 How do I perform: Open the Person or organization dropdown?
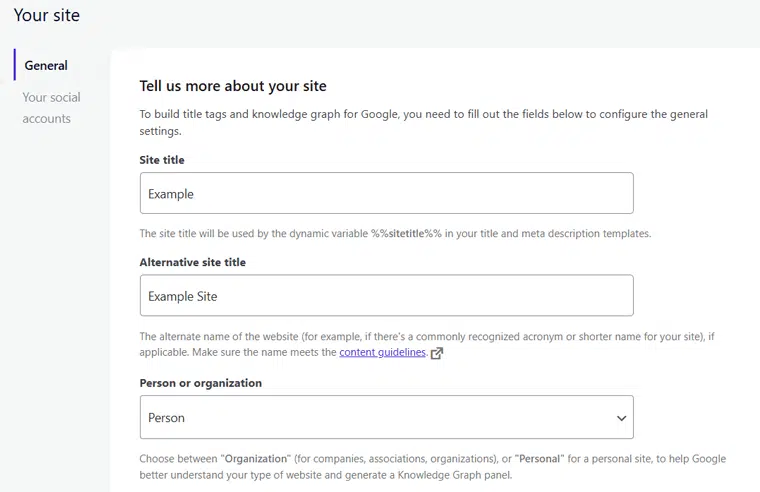386,417
